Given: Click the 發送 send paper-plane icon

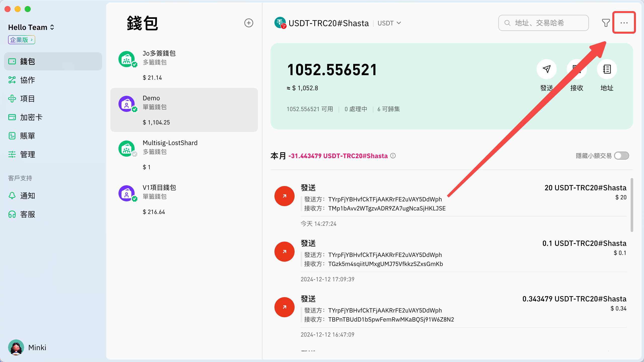Looking at the screenshot, I should pos(546,69).
